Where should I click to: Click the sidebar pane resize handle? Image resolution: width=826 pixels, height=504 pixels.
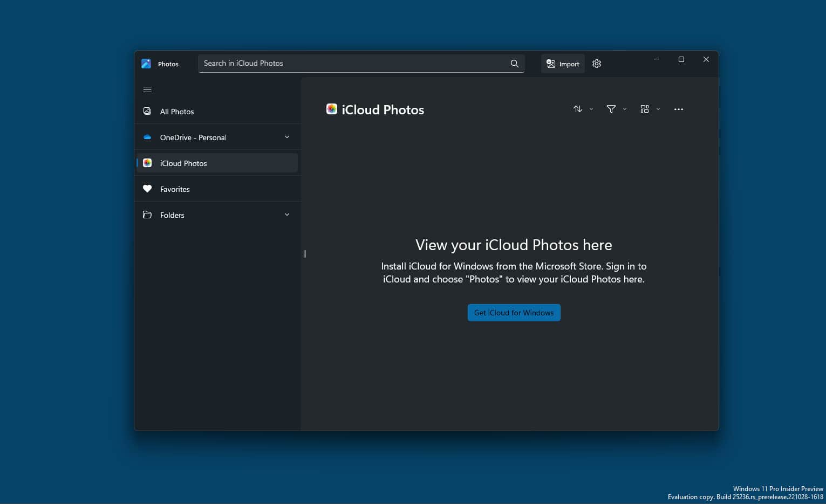(x=305, y=254)
